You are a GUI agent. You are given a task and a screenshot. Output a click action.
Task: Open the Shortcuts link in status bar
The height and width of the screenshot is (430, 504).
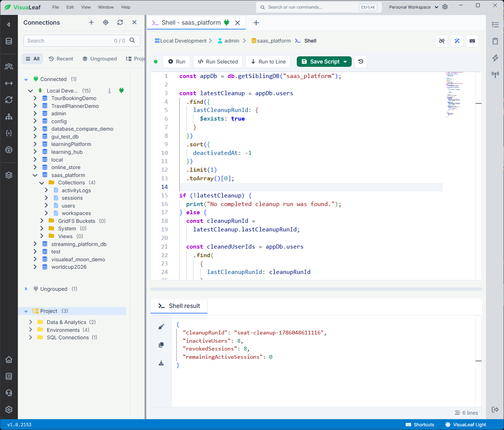point(420,425)
